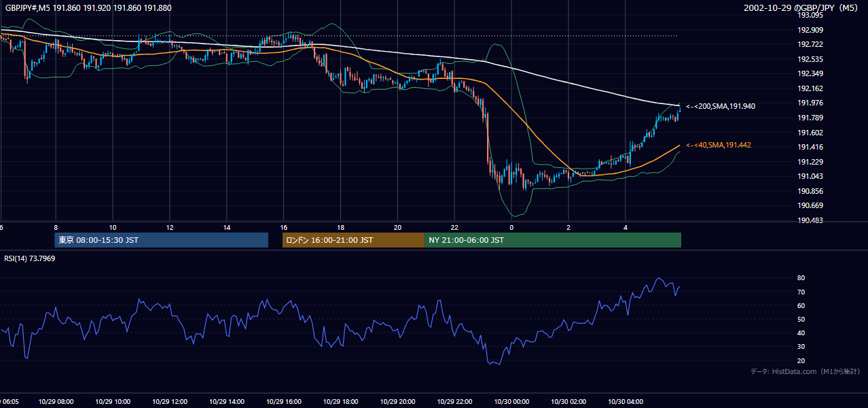This screenshot has height=408, width=868.
Task: Click RSI scale level 60
Action: 801,305
